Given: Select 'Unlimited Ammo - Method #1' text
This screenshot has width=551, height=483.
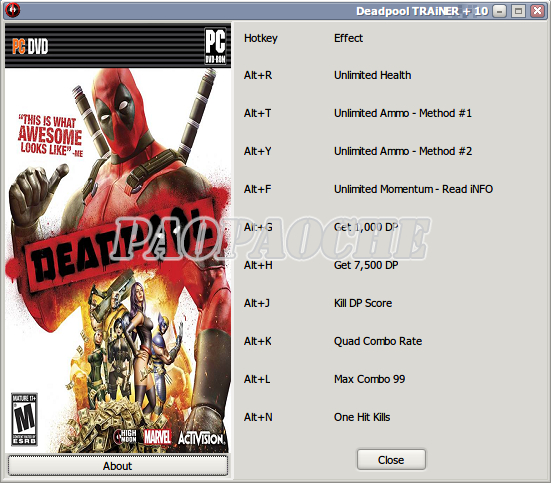Looking at the screenshot, I should pyautogui.click(x=403, y=113).
